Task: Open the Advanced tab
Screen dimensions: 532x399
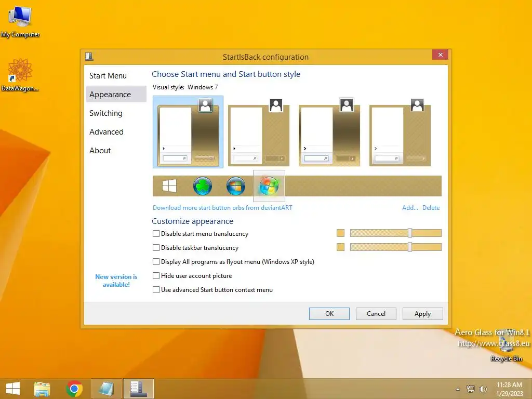Action: coord(116,131)
